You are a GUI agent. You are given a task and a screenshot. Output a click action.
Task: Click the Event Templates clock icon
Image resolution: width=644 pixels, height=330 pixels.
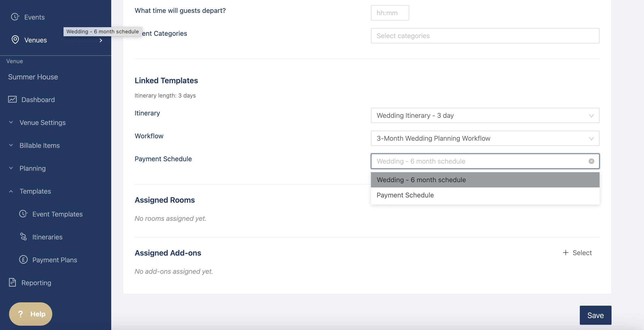coord(23,214)
